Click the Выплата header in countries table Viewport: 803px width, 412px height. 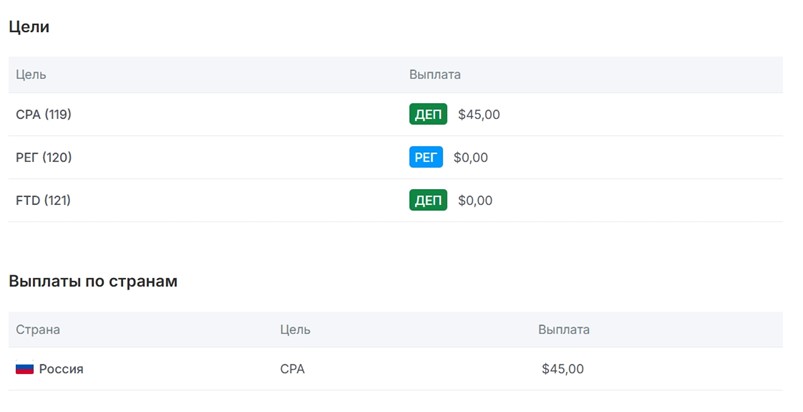pyautogui.click(x=564, y=329)
